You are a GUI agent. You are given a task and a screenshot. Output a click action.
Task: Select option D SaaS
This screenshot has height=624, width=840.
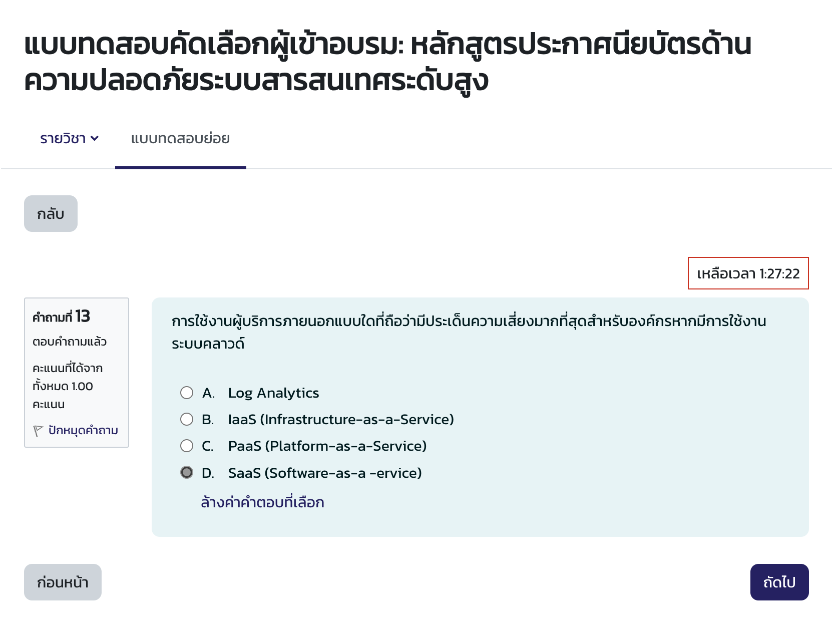click(x=186, y=472)
